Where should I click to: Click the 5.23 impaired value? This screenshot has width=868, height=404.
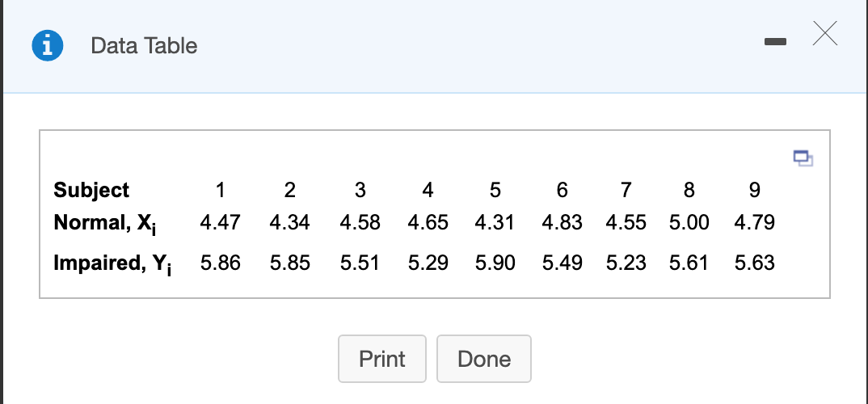(626, 263)
